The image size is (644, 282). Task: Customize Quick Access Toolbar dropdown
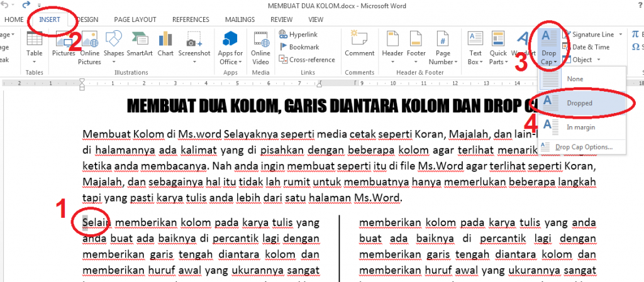pos(39,5)
